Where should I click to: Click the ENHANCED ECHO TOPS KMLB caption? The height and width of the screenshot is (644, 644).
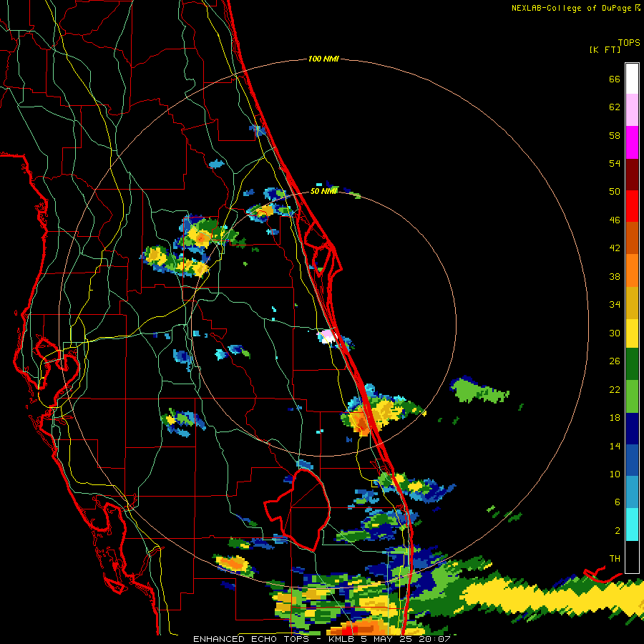321,639
